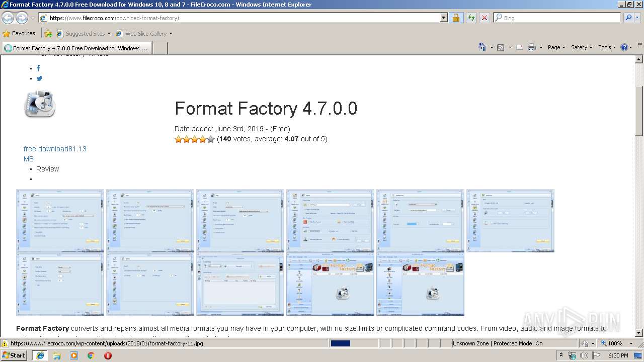644x362 pixels.
Task: Click the Twitter share icon
Action: click(39, 78)
